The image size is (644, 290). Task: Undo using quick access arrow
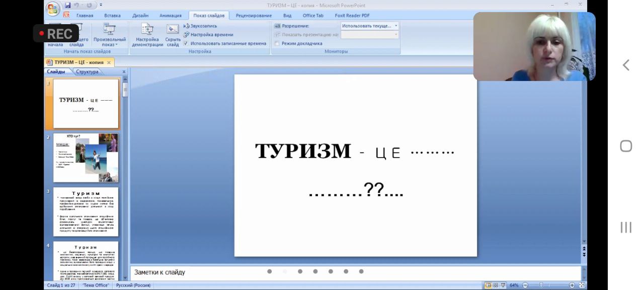coord(77,5)
